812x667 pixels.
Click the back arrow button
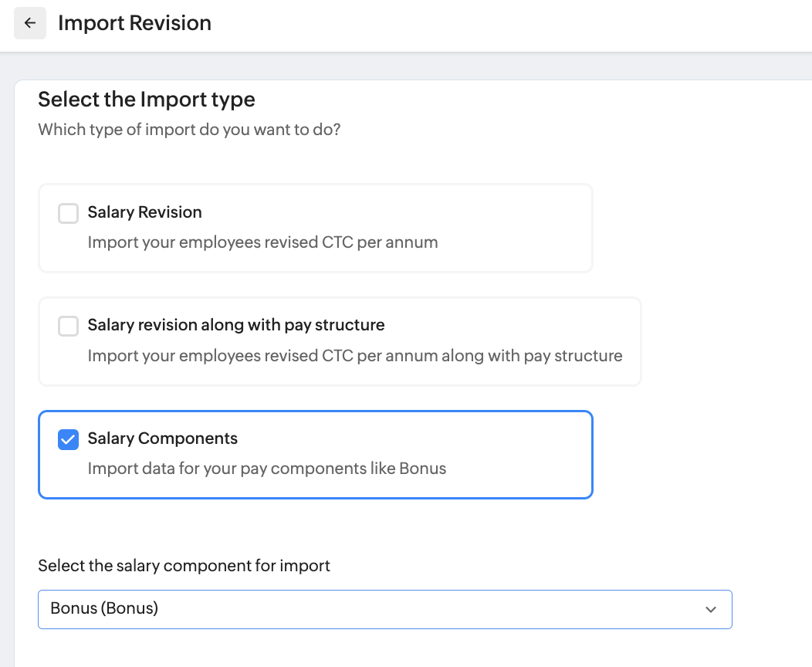pyautogui.click(x=30, y=23)
